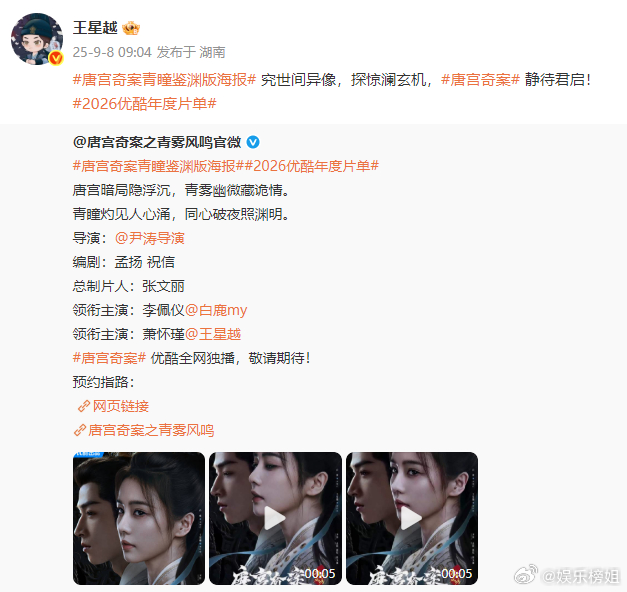Screen dimensions: 627x592
Task: Open the @王星越 mention in cast list
Action: [x=213, y=334]
